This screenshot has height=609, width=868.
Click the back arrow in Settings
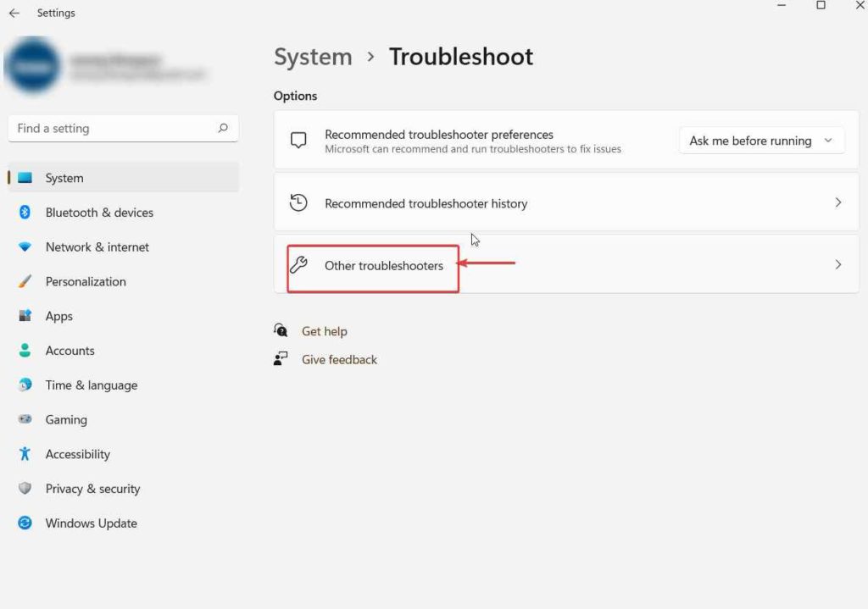point(14,13)
